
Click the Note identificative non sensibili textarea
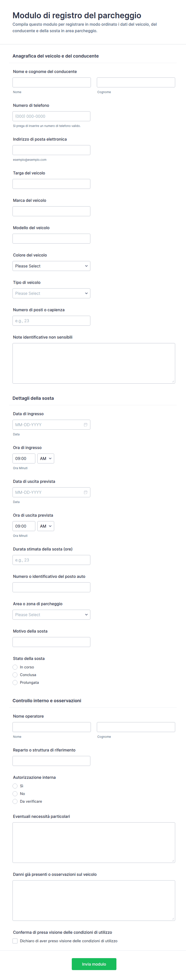click(94, 363)
